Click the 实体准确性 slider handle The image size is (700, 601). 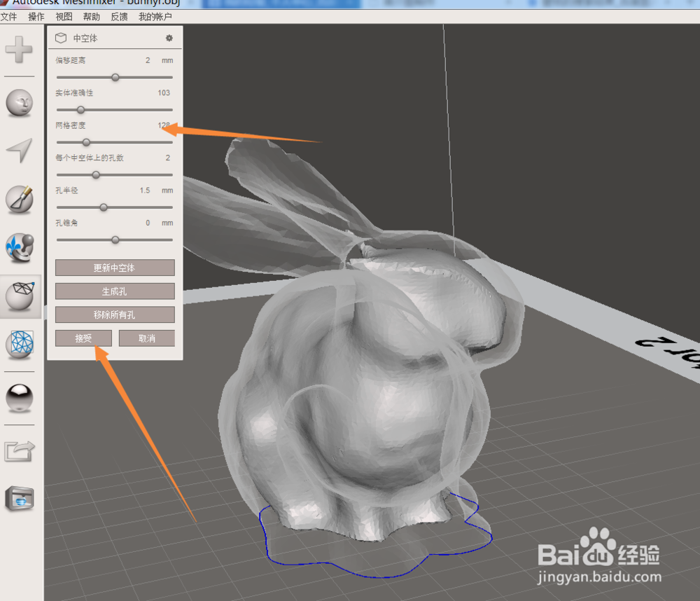click(x=80, y=109)
